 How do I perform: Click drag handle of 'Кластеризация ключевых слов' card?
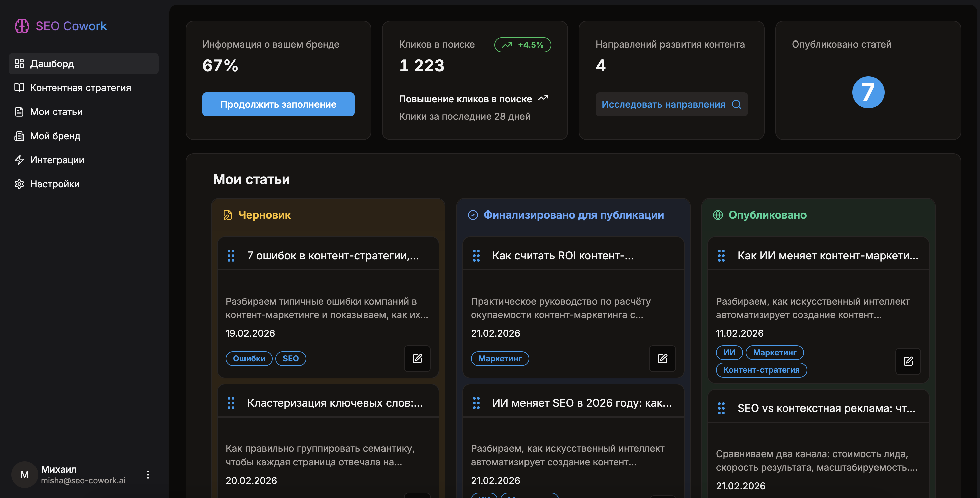coord(231,403)
